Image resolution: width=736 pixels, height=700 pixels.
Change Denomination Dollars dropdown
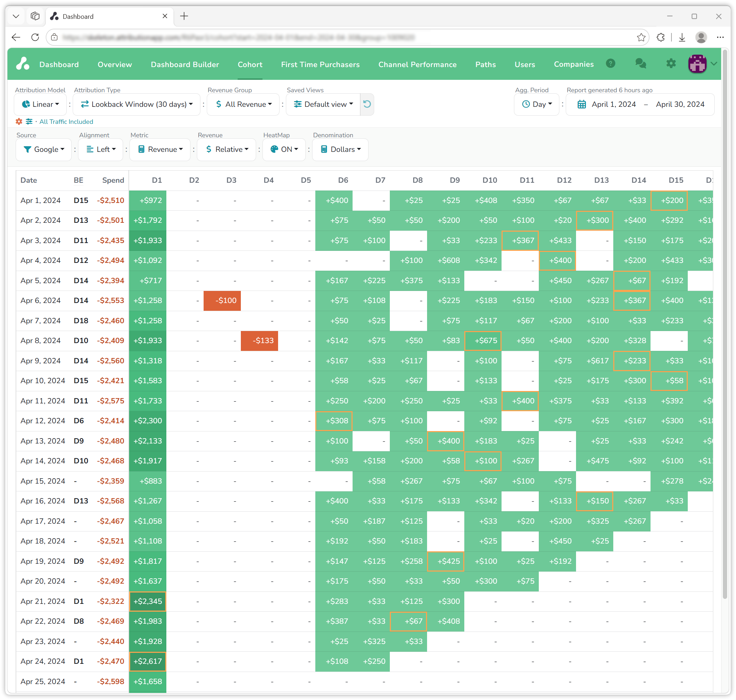340,149
